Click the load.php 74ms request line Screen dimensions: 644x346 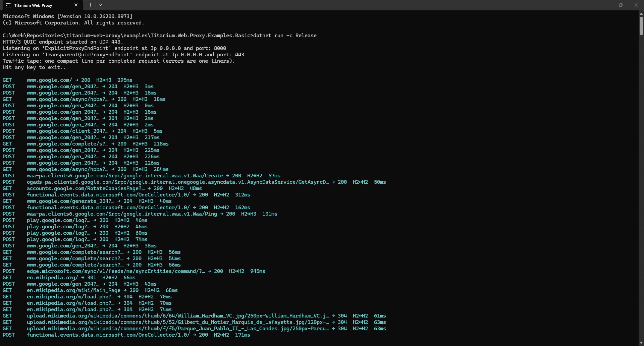click(87, 309)
